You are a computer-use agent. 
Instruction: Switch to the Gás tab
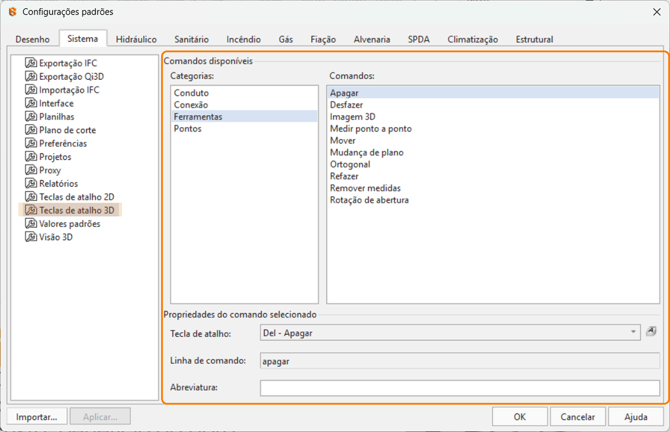click(285, 39)
